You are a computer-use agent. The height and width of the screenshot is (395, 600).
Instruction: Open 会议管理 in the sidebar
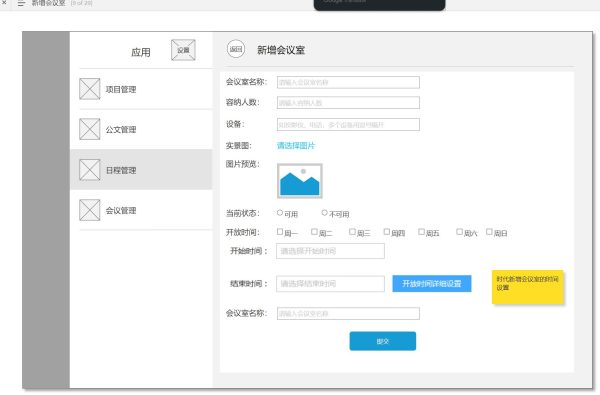(x=141, y=210)
